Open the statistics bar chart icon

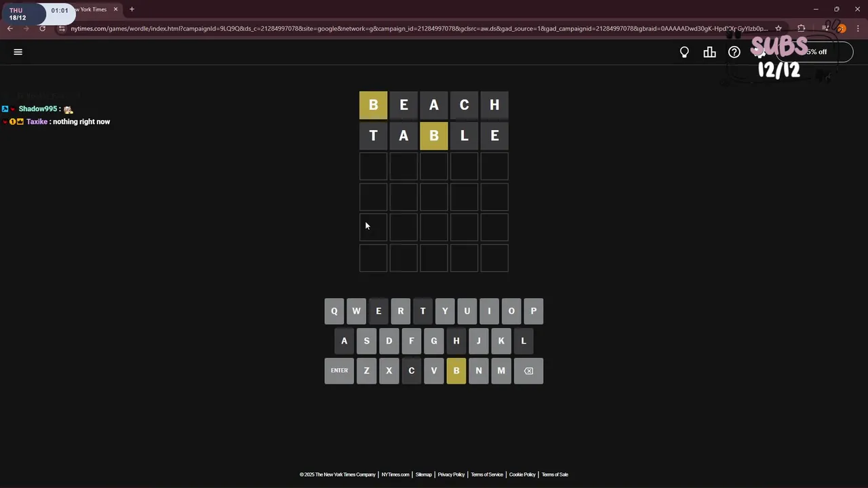point(709,52)
